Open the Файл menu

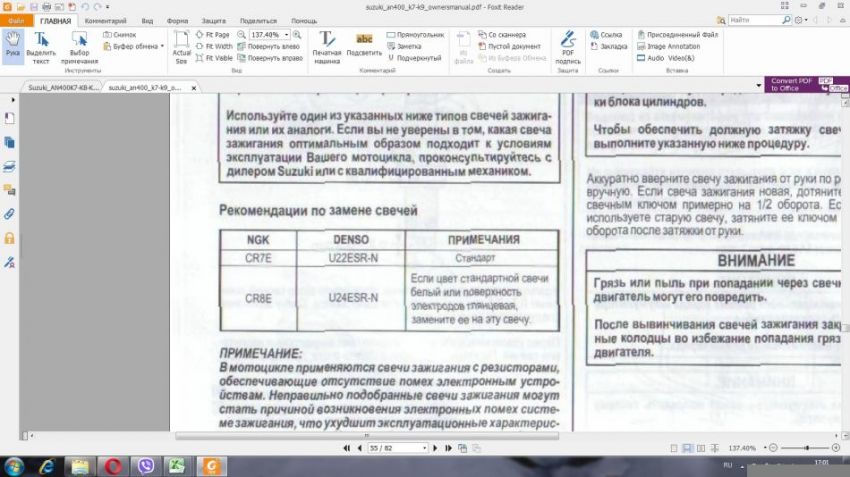click(16, 21)
